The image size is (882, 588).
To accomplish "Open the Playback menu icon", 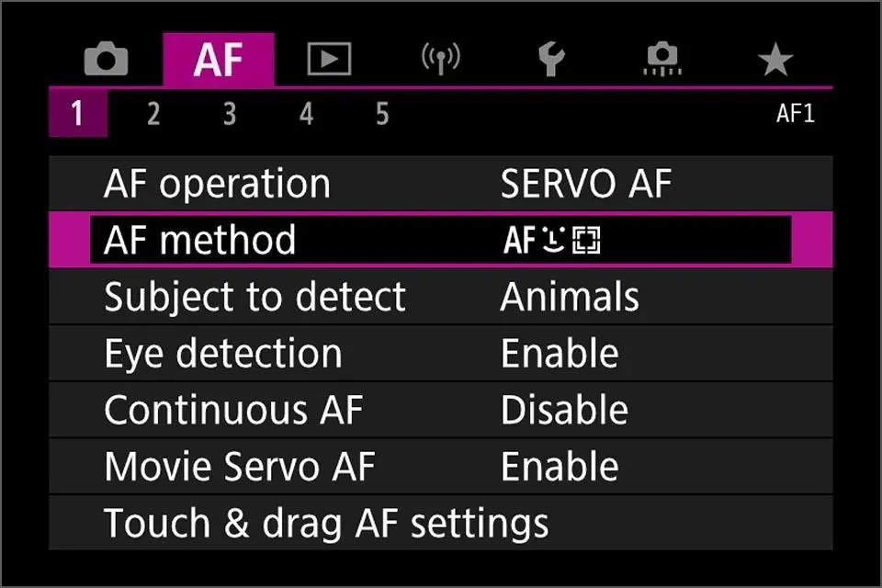I will pos(329,58).
